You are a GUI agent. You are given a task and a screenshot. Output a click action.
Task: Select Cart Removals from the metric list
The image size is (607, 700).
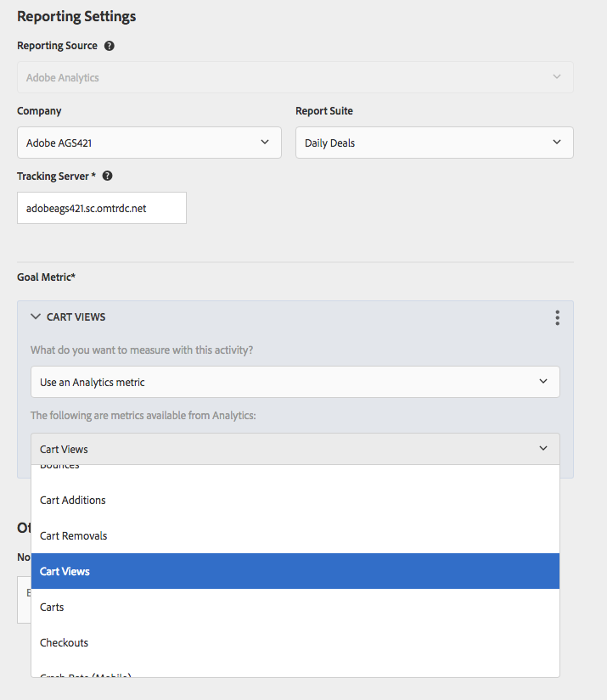(x=295, y=535)
